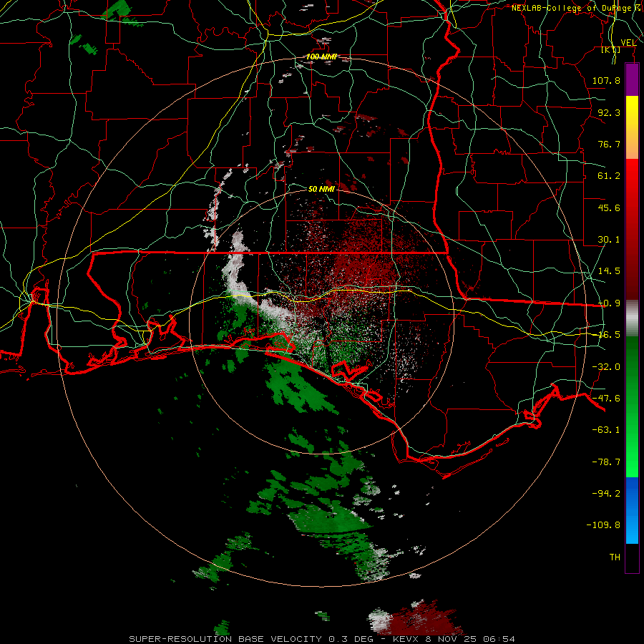Select the 14.5 velocity scale value

click(609, 271)
